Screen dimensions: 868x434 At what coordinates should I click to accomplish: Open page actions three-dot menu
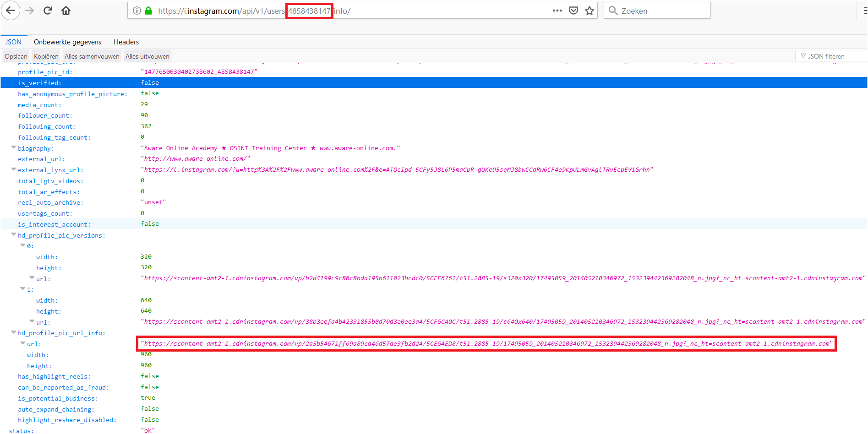click(557, 11)
